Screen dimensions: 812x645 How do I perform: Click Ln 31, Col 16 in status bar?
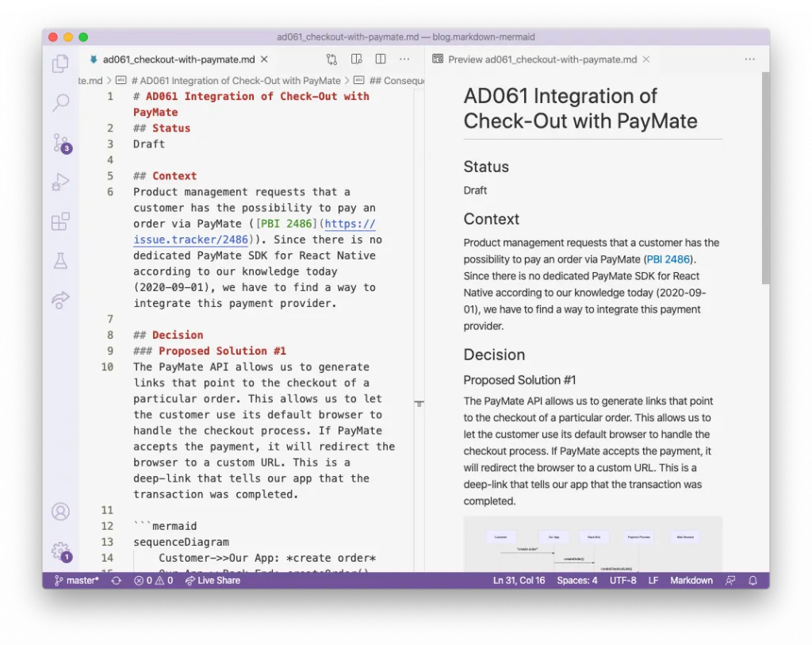click(519, 581)
